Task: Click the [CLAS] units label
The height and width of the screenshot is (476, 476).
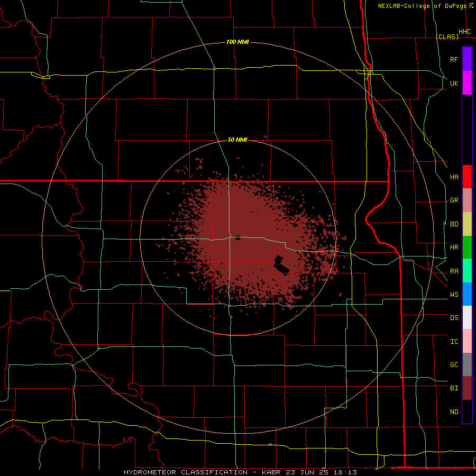Action: (447, 36)
